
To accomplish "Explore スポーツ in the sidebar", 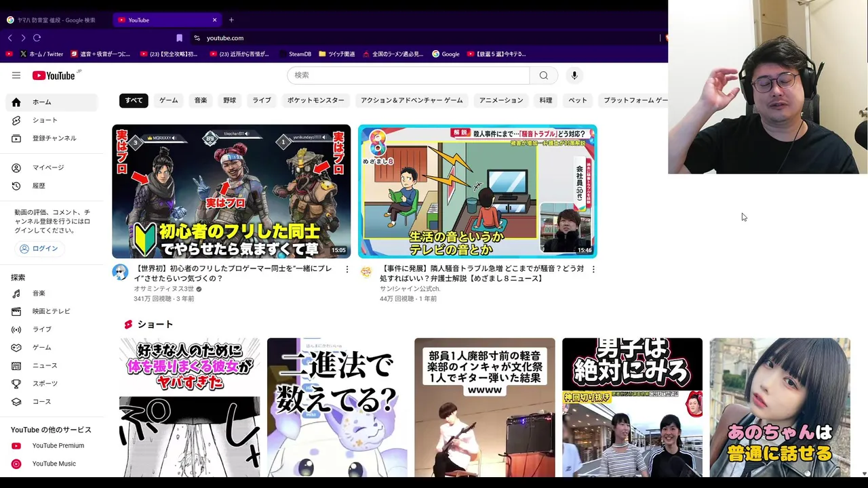I will click(x=53, y=384).
